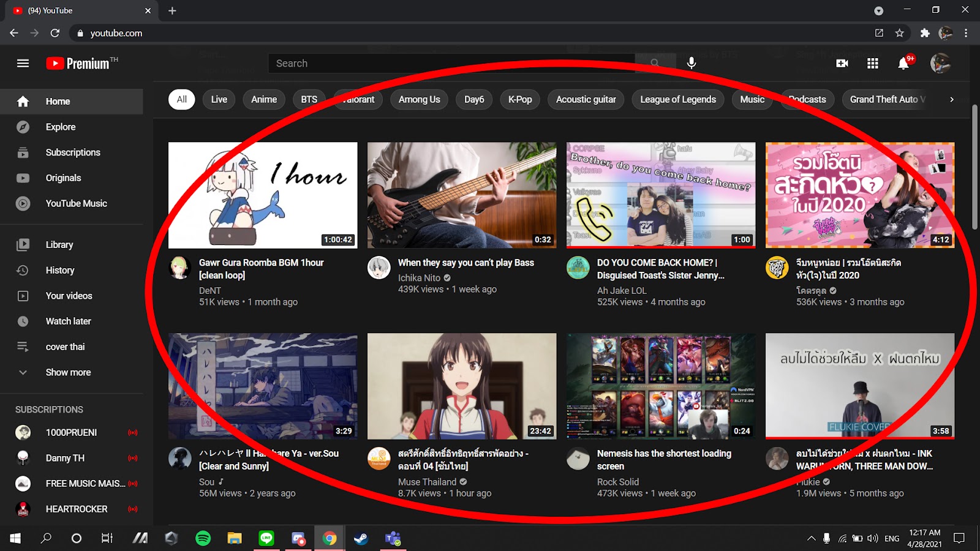Open the Ichika Nito channel avatar
The image size is (980, 551).
(379, 268)
